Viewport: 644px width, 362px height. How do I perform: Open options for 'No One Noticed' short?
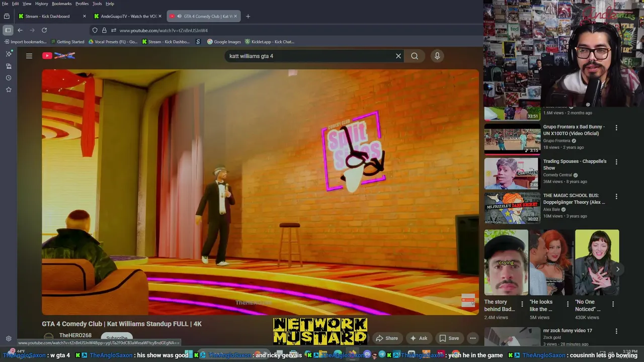pos(613,304)
